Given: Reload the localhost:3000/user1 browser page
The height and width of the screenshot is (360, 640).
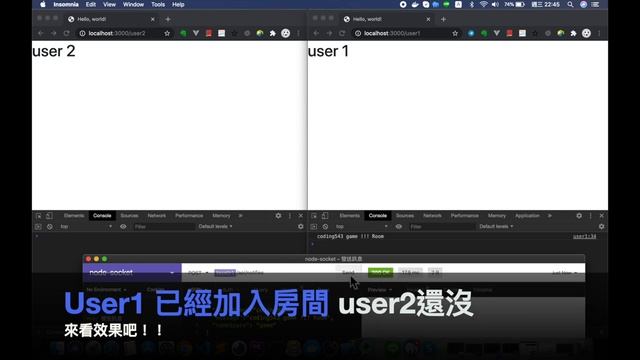Looking at the screenshot, I should pyautogui.click(x=342, y=33).
